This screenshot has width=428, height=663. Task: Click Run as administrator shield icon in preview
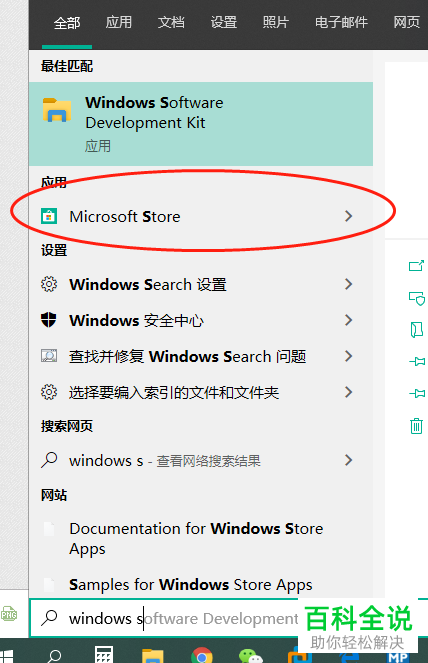tap(417, 298)
